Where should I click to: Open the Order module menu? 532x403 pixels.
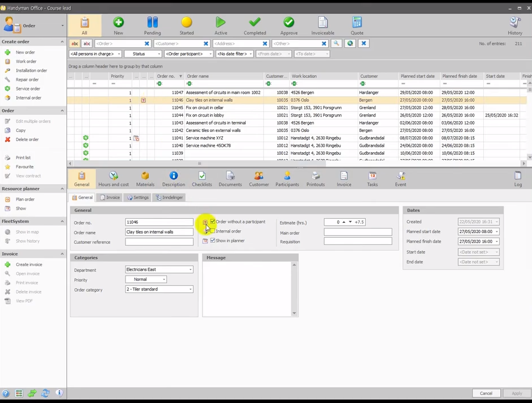click(x=33, y=26)
